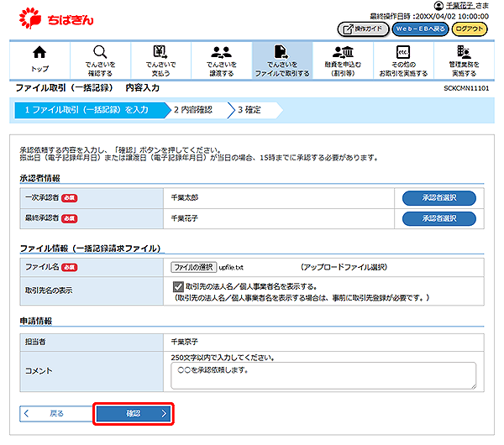Open the 操作ガイド help button
The image size is (504, 445).
pyautogui.click(x=363, y=29)
